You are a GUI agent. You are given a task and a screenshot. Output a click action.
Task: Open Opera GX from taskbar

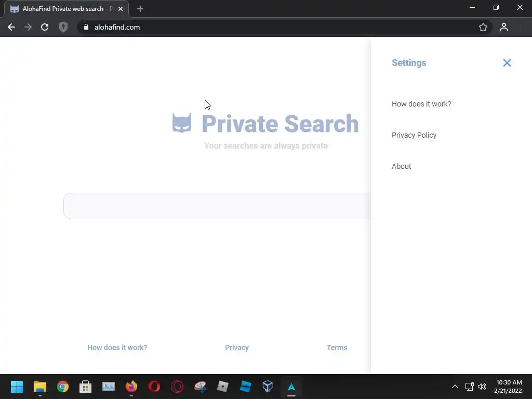tap(177, 387)
